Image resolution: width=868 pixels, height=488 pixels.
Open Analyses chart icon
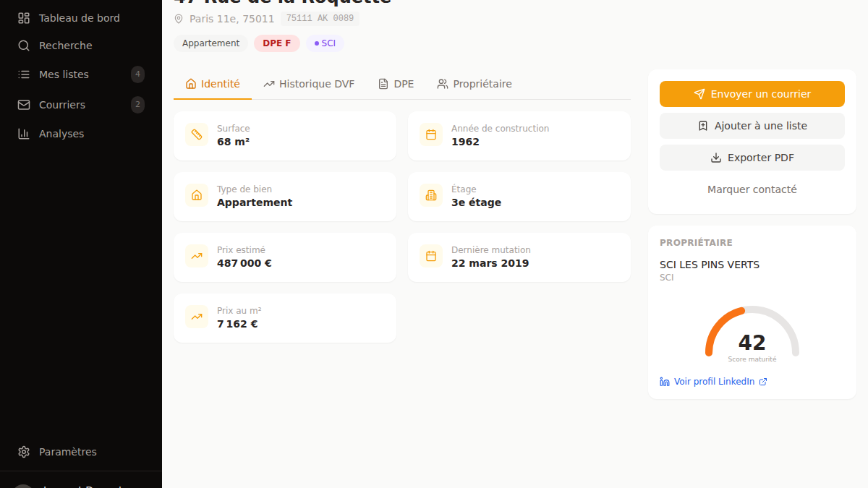click(24, 134)
